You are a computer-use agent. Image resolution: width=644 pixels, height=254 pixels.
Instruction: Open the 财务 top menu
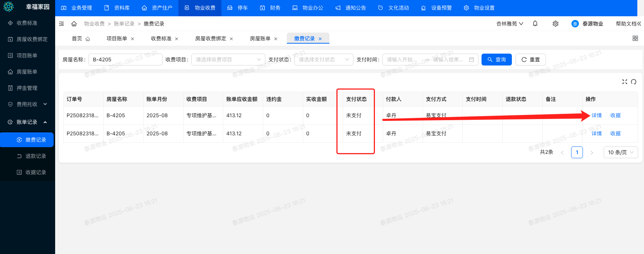(x=270, y=8)
